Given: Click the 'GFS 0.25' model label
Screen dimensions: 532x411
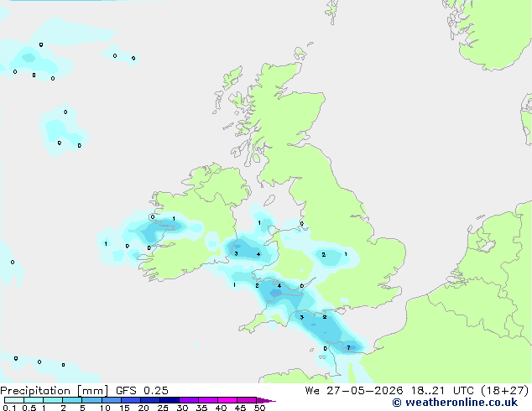Looking at the screenshot, I should pyautogui.click(x=142, y=391).
